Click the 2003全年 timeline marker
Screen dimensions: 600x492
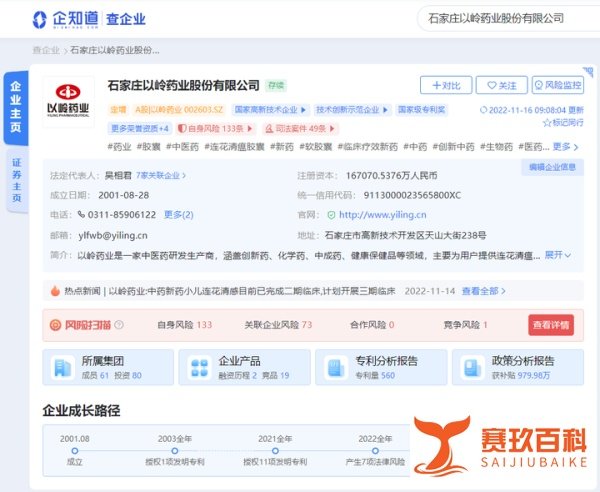tap(175, 451)
